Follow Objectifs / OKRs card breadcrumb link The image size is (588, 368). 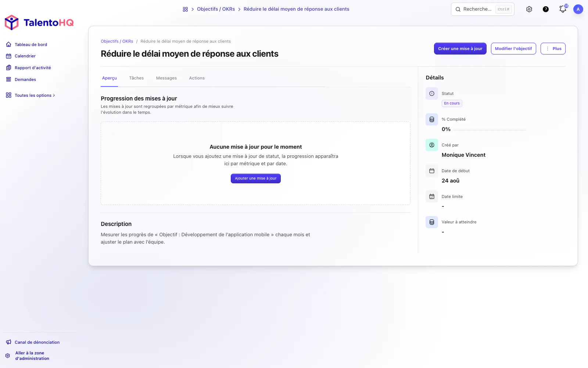tap(117, 41)
